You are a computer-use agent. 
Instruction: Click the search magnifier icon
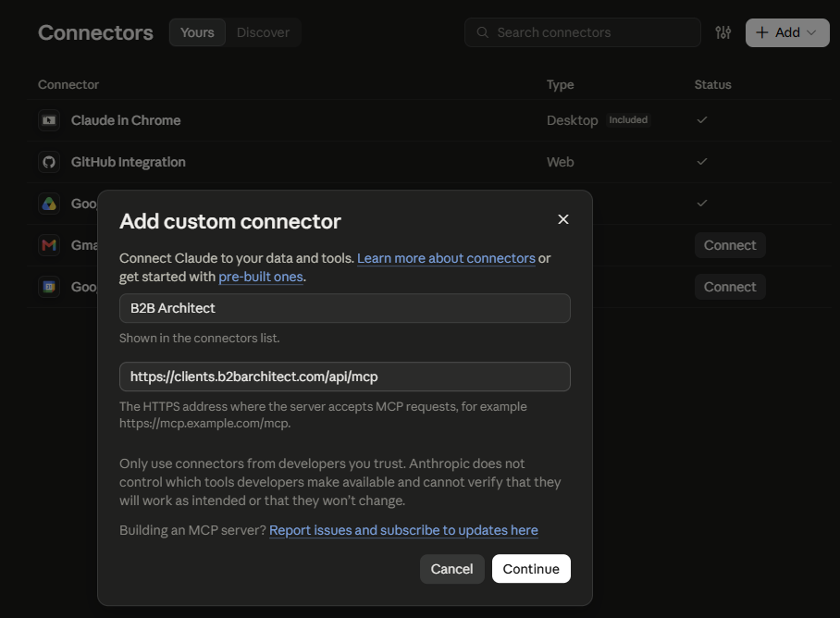(483, 32)
